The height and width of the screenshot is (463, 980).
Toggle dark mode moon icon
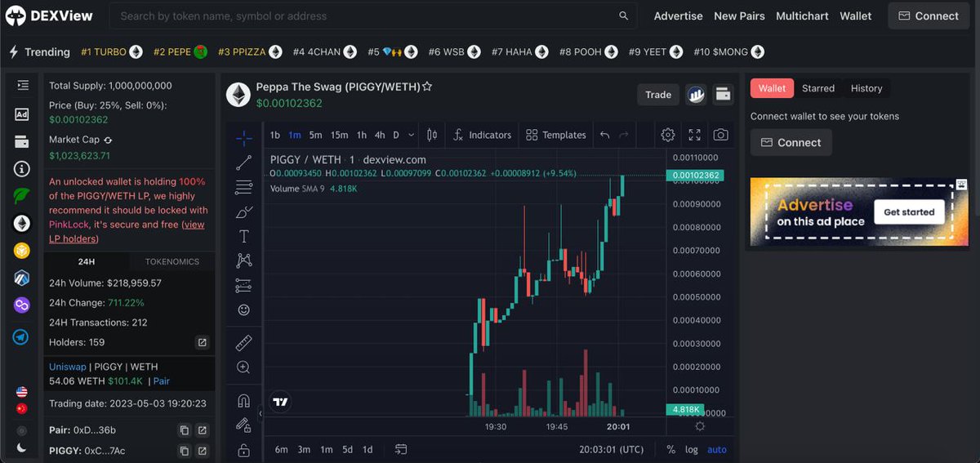[22, 447]
